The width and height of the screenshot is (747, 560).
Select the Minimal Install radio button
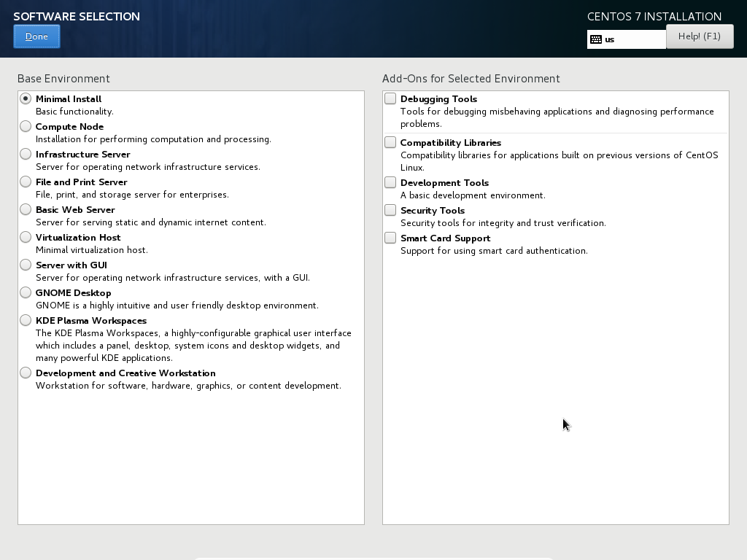click(x=26, y=98)
